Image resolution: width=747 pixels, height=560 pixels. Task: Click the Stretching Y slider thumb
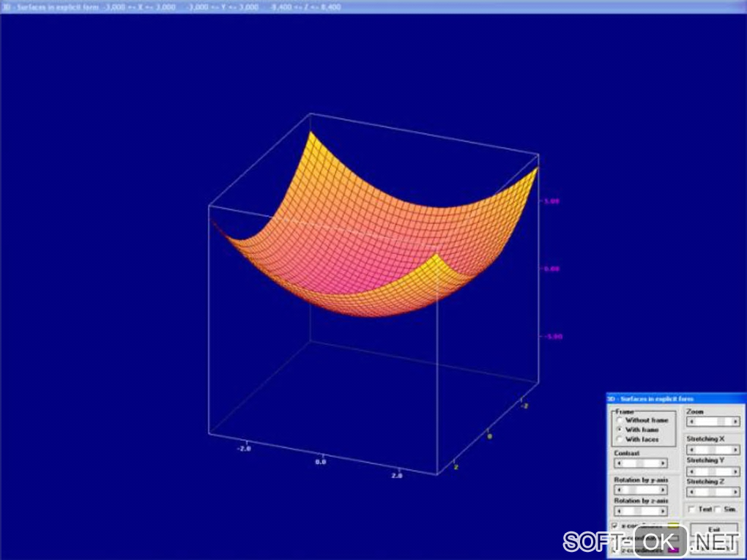[x=713, y=471]
